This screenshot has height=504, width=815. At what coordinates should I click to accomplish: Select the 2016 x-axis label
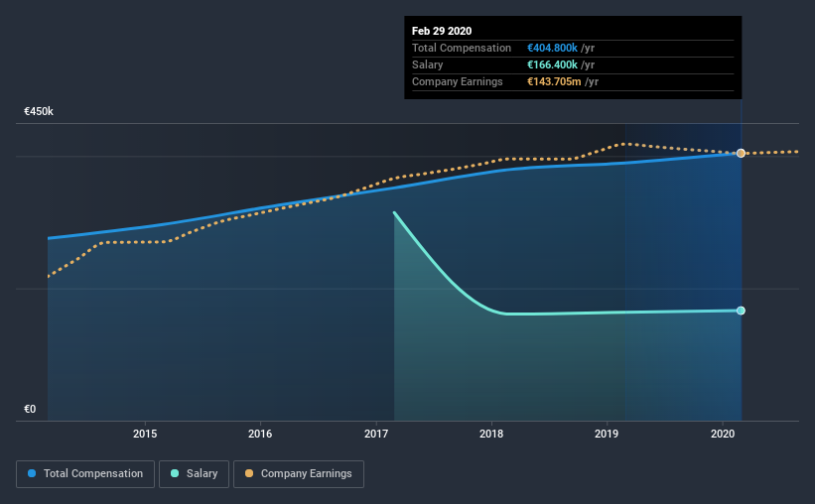pos(260,434)
